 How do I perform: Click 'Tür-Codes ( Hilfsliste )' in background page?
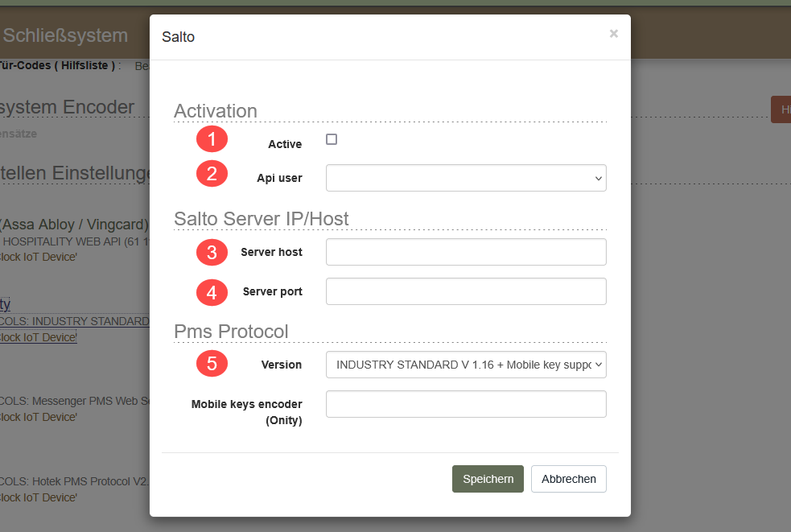click(57, 66)
